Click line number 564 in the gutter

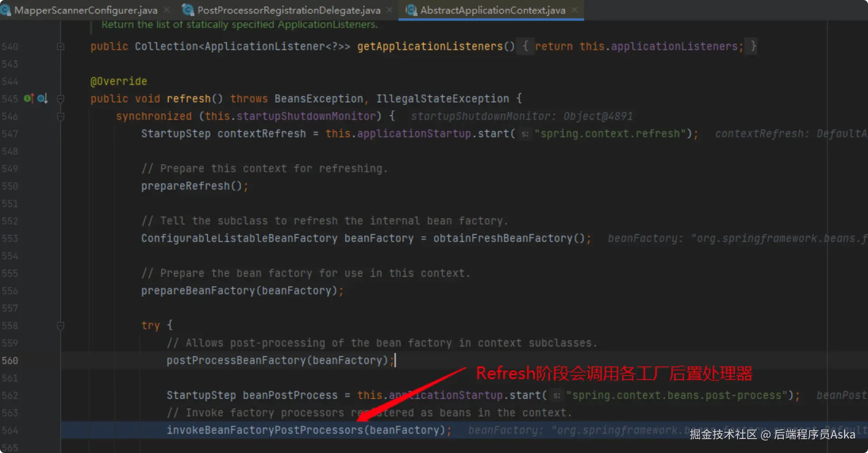pyautogui.click(x=10, y=430)
